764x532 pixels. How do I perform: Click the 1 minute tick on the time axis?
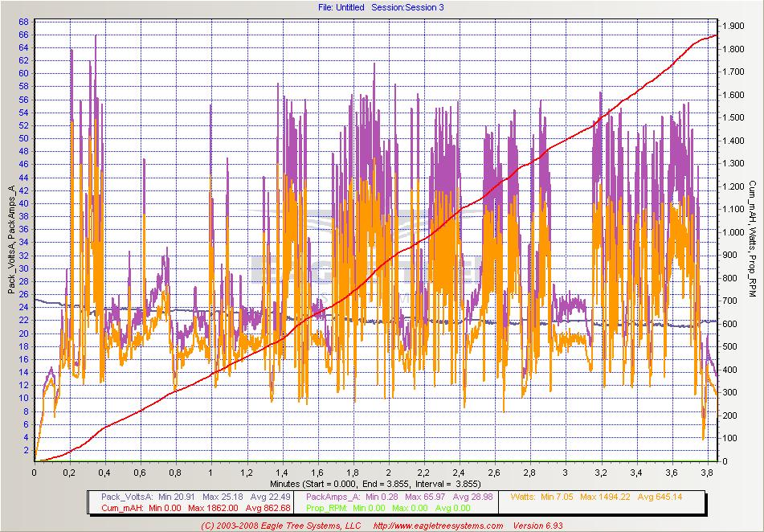tap(210, 473)
